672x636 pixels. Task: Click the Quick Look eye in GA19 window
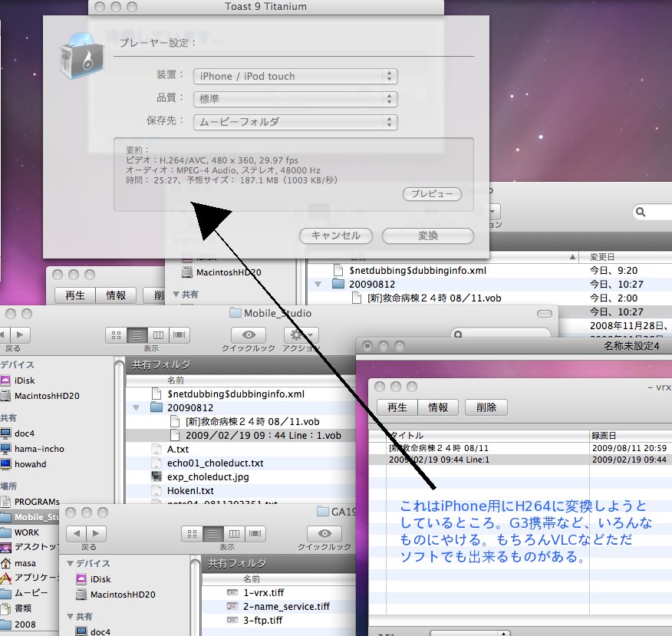(x=324, y=533)
